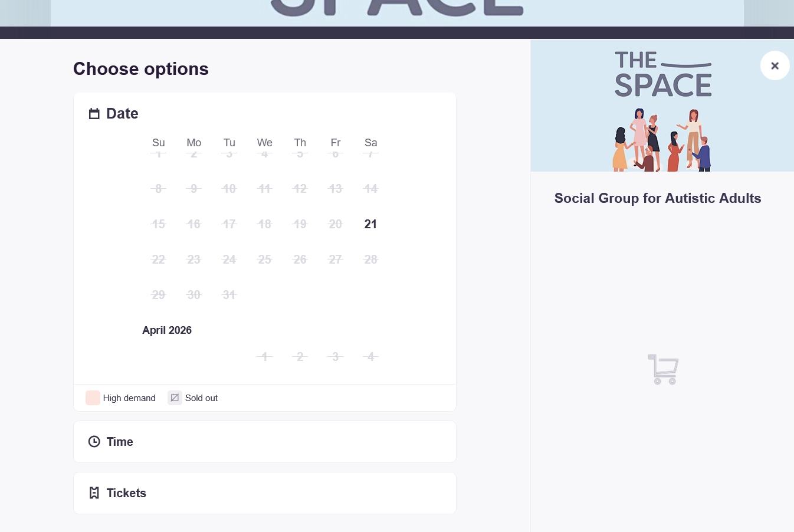Click the High demand color square in legend
794x532 pixels.
(x=93, y=398)
